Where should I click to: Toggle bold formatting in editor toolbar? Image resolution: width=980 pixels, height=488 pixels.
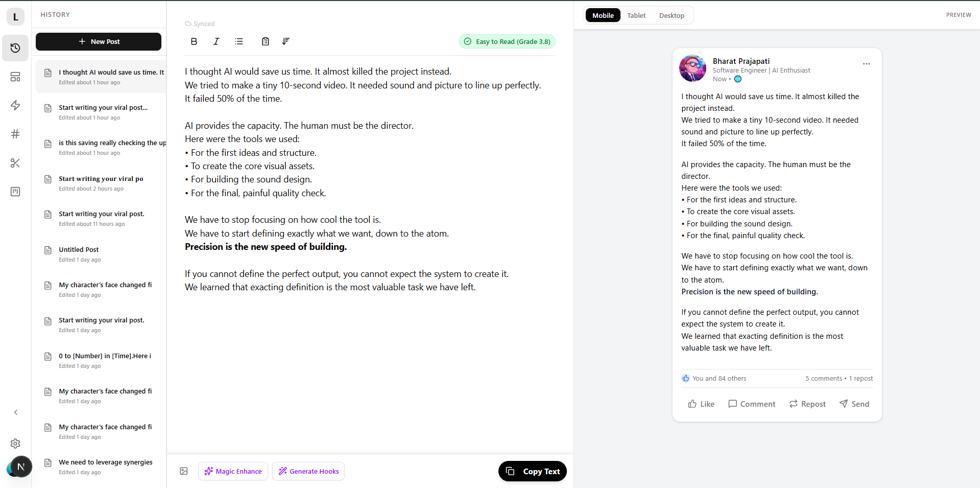[x=194, y=41]
